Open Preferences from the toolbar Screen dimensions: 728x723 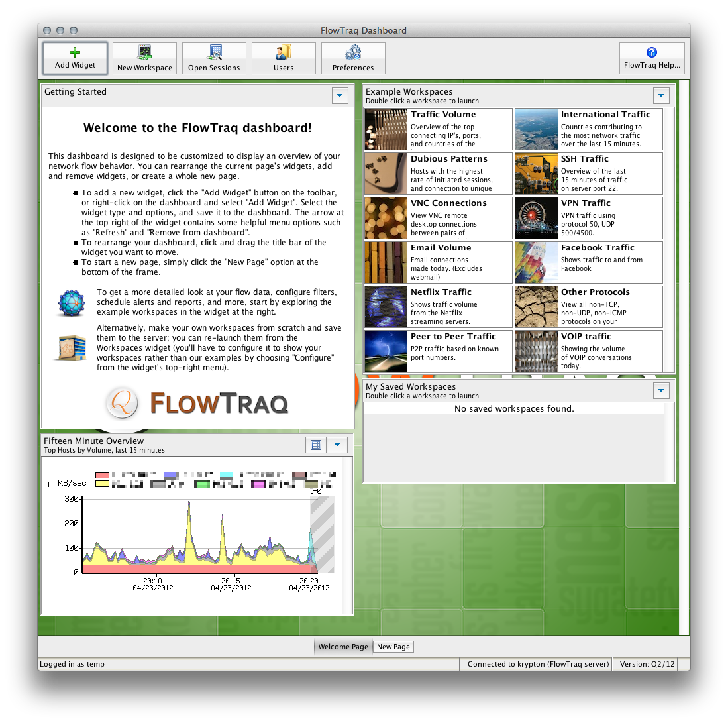coord(353,58)
